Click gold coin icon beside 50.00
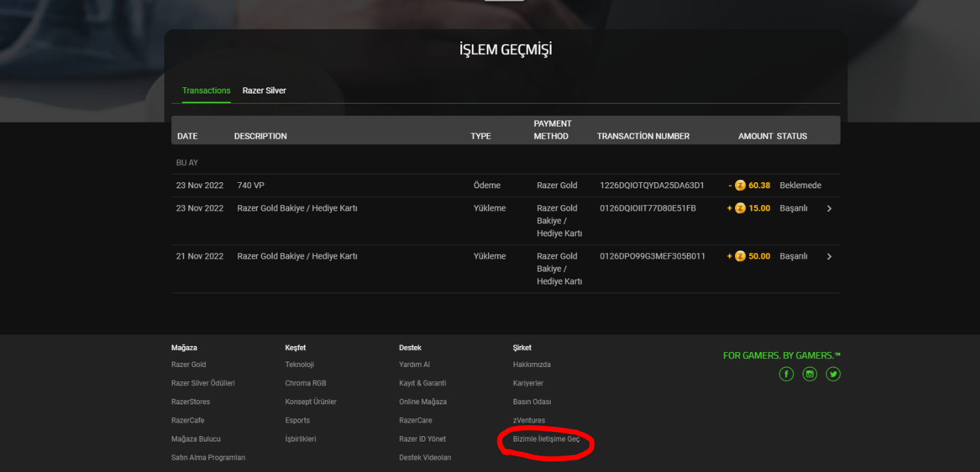Image resolution: width=980 pixels, height=472 pixels. [x=740, y=257]
